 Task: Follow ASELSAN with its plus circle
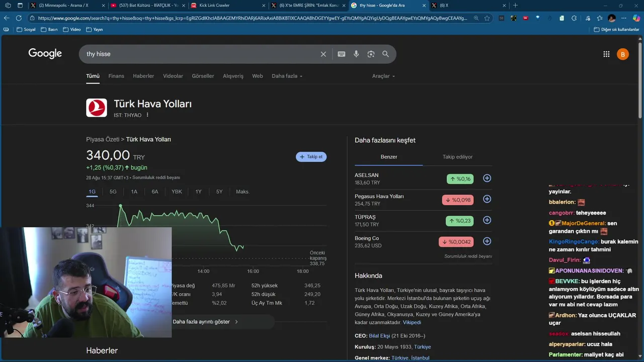coord(487,178)
